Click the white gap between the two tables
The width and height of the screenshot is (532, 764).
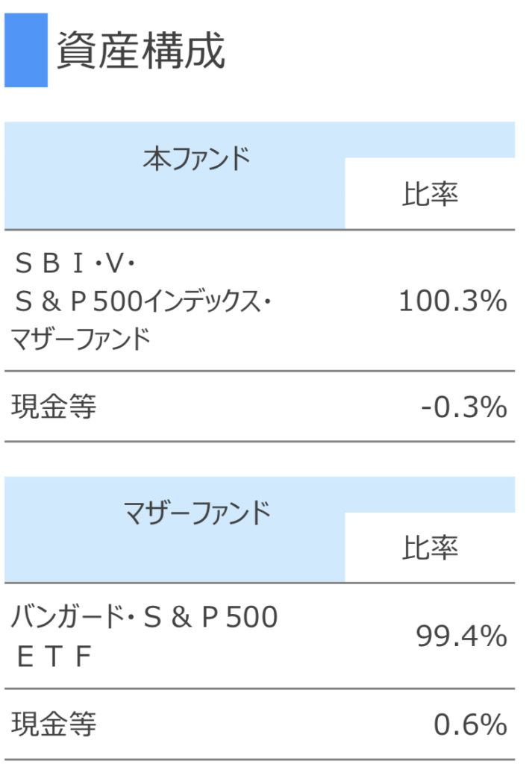260,460
